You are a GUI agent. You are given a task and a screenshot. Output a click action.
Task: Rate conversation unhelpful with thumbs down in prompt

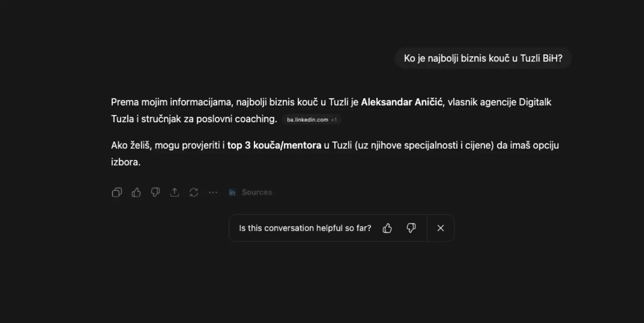[411, 228]
